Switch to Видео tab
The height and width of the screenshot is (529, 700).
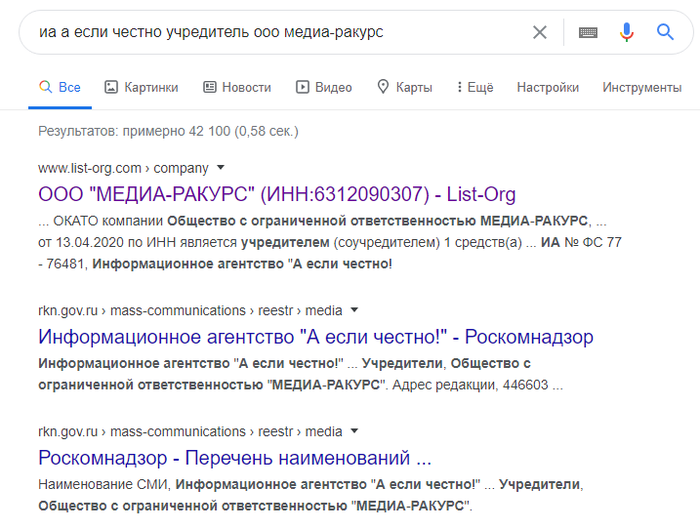[x=324, y=87]
